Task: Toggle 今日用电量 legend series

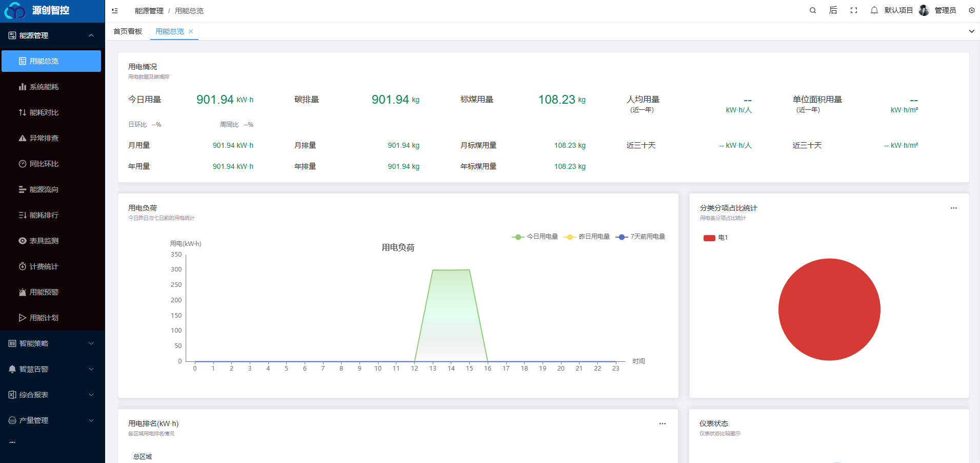Action: click(535, 237)
